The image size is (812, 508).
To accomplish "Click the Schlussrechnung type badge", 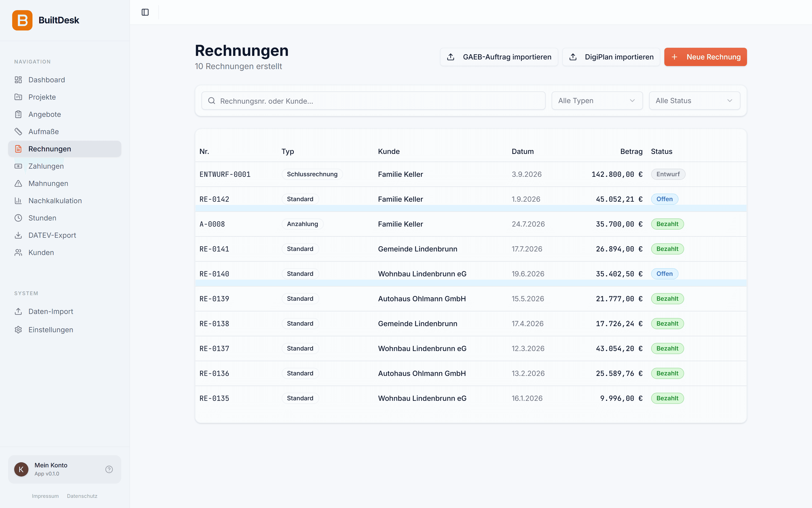I will pyautogui.click(x=312, y=174).
